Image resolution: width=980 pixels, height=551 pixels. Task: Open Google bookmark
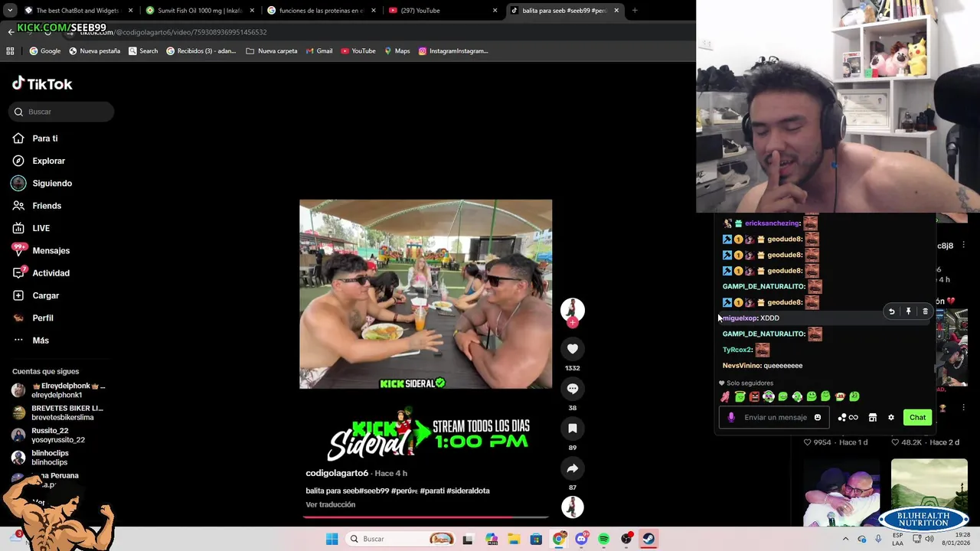coord(45,51)
